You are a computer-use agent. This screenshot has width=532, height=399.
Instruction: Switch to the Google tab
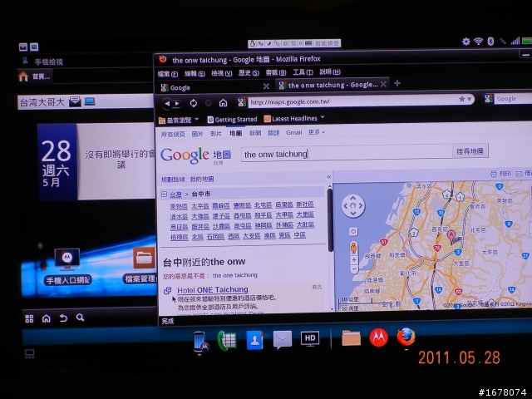point(214,87)
